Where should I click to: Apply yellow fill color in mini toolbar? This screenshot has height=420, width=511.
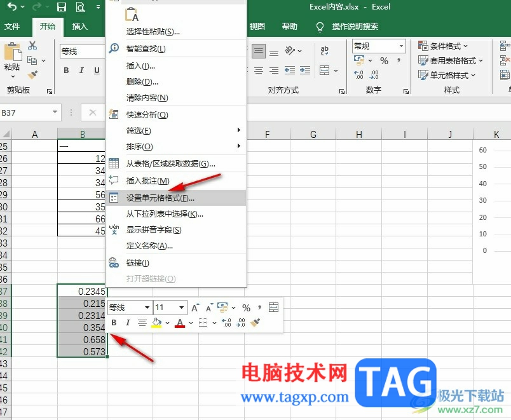point(156,323)
